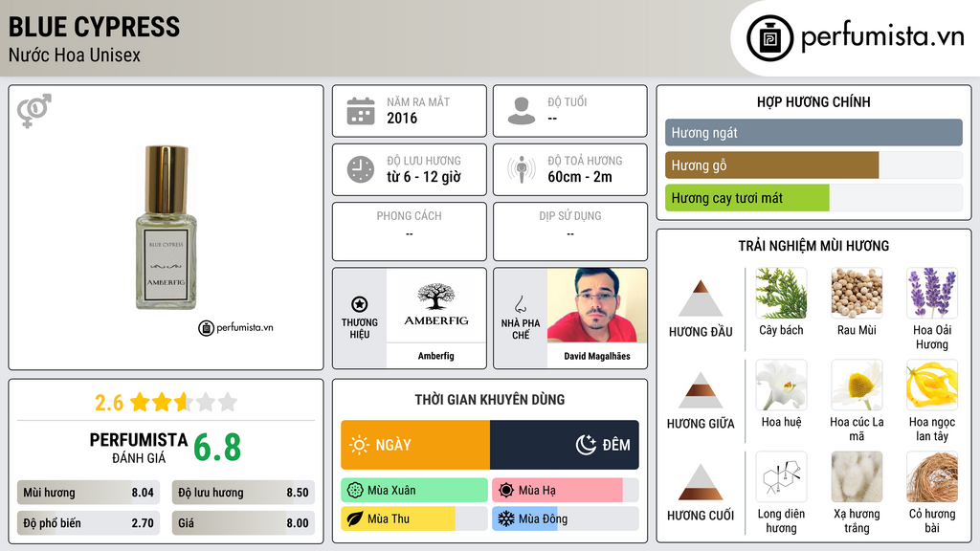Select the Hoa huệ note image
Viewport: 980px width, 551px height.
[x=781, y=385]
